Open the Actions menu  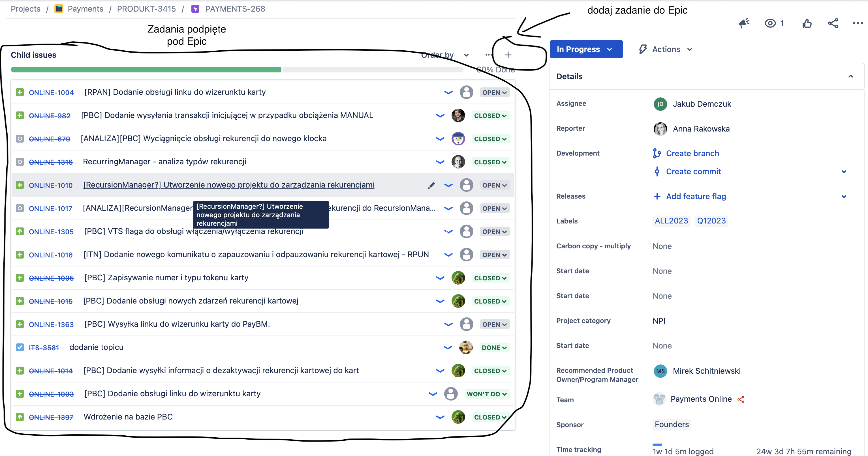click(x=666, y=49)
